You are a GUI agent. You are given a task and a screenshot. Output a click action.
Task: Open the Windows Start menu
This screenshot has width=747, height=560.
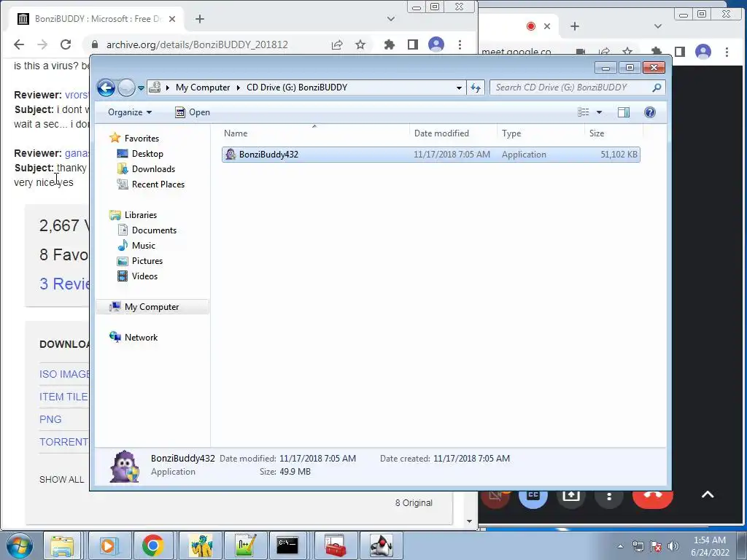pyautogui.click(x=20, y=545)
